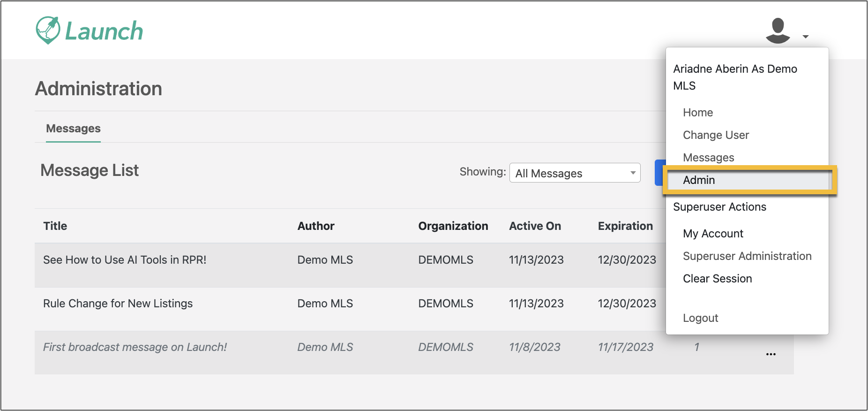
Task: Click the Administration page heading
Action: click(98, 89)
